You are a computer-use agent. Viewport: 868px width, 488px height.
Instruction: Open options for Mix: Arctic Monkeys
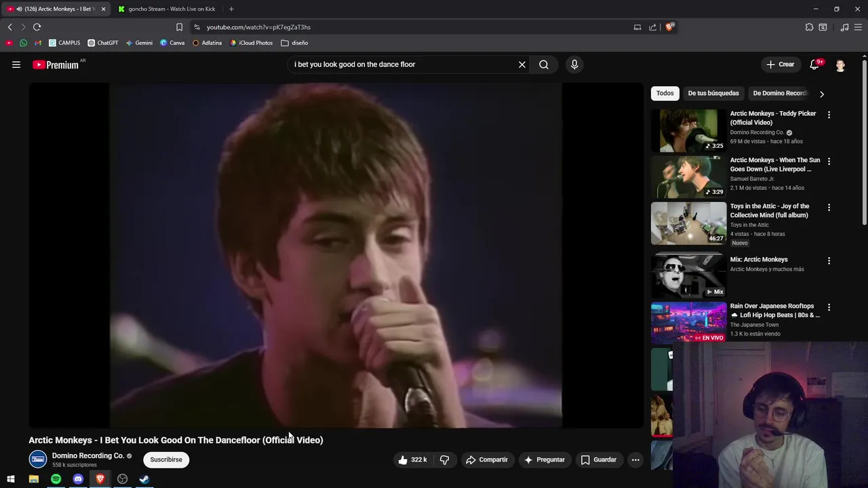tap(829, 260)
